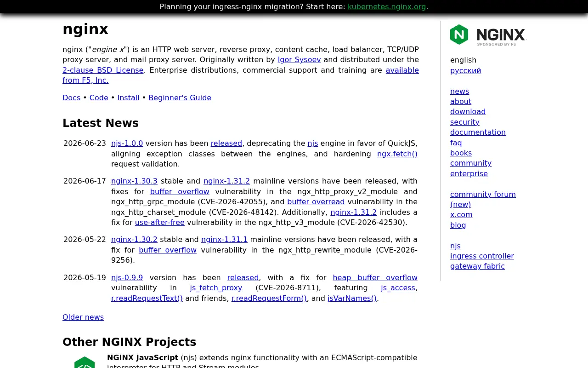
Task: Follow the Docs link under the intro
Action: (x=71, y=98)
